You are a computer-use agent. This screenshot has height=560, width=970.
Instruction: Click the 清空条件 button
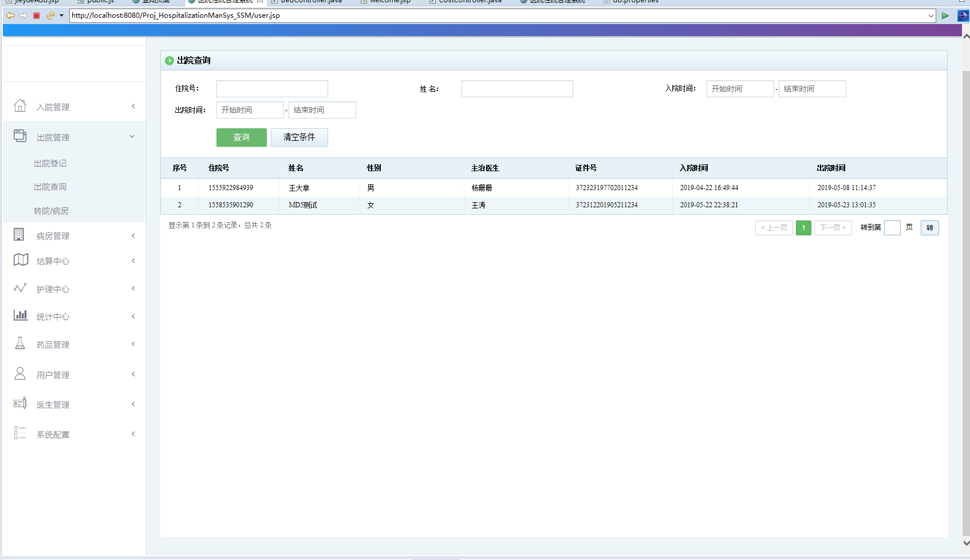tap(299, 137)
